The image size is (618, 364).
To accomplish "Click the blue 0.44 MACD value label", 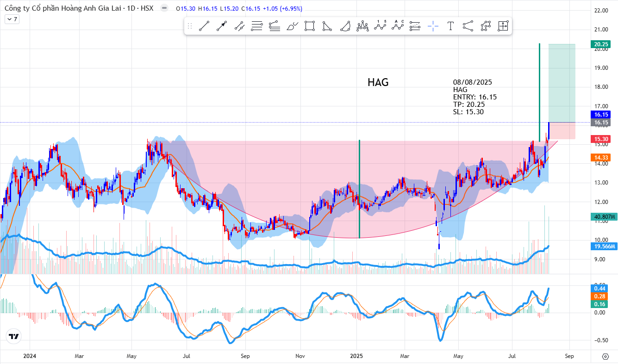I will (x=600, y=288).
